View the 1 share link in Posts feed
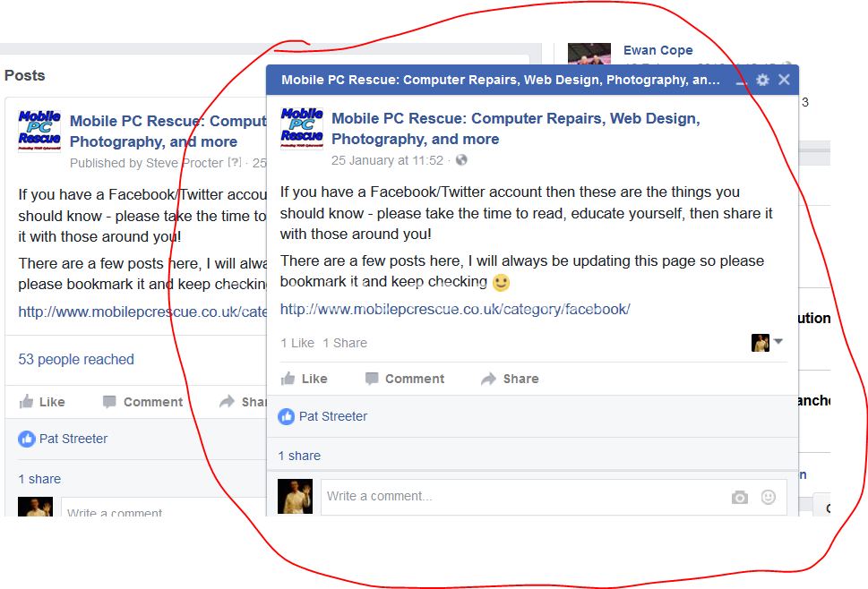Viewport: 868px width, 589px height. pyautogui.click(x=39, y=479)
